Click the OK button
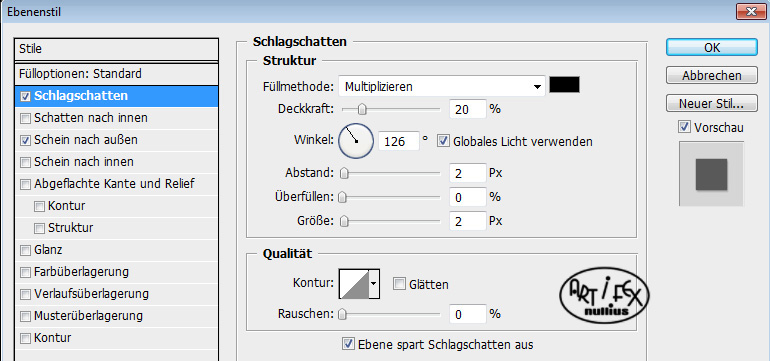This screenshot has width=770, height=361. (x=712, y=47)
